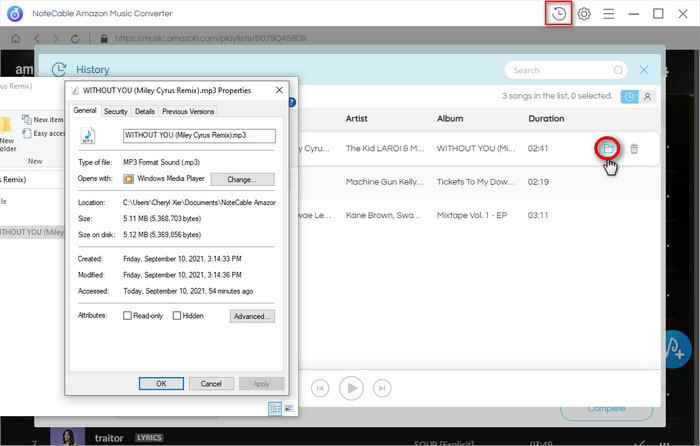
Task: Toggle the Hidden checkbox
Action: pos(177,316)
